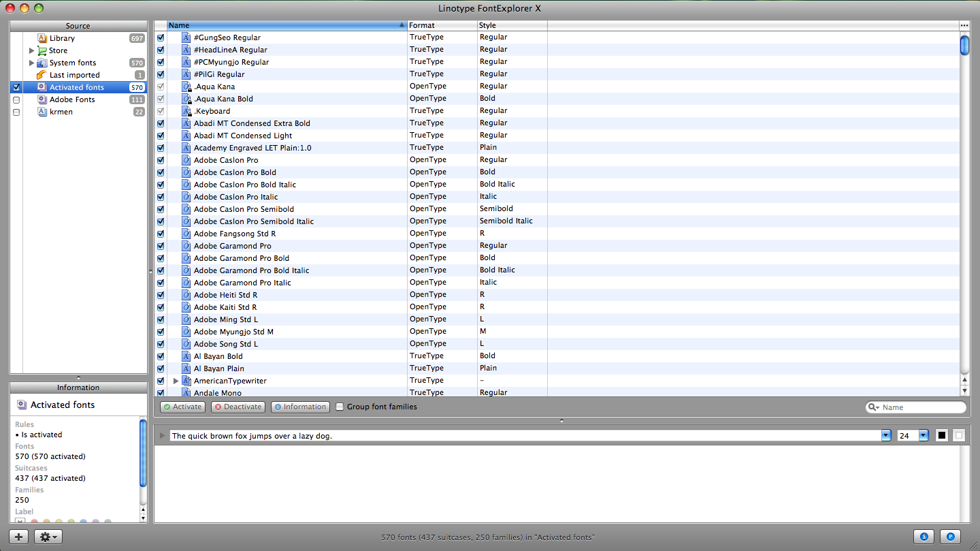Click the locked .Keyboard font icon
Viewport: 980px width, 551px height.
point(186,111)
